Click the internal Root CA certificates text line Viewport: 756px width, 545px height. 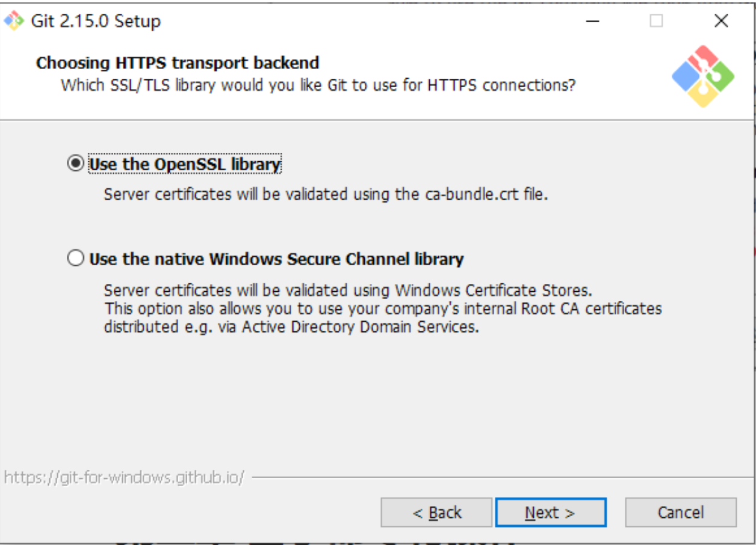383,309
